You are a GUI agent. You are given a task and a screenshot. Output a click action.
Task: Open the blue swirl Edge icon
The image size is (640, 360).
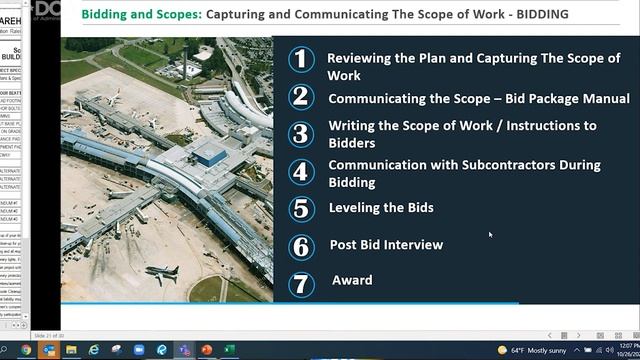click(162, 350)
